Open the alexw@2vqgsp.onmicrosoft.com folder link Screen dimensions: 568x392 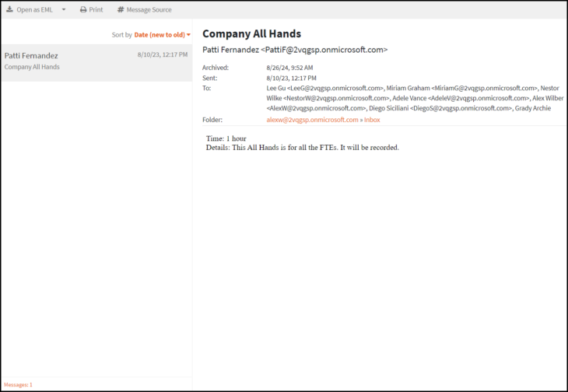312,120
